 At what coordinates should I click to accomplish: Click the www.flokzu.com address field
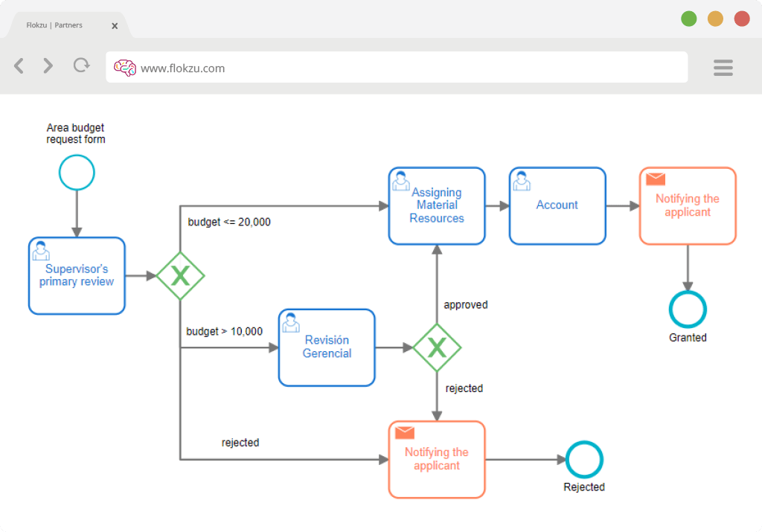397,67
